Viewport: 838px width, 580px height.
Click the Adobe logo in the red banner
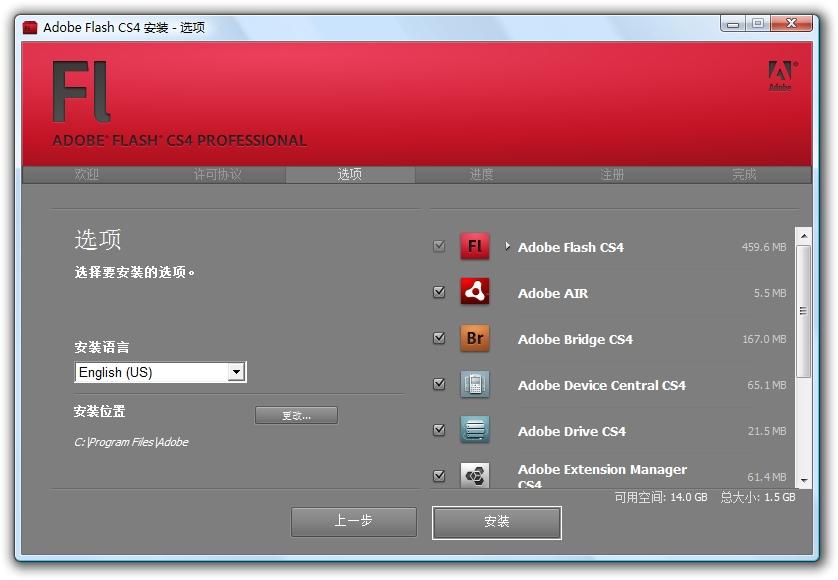[781, 75]
